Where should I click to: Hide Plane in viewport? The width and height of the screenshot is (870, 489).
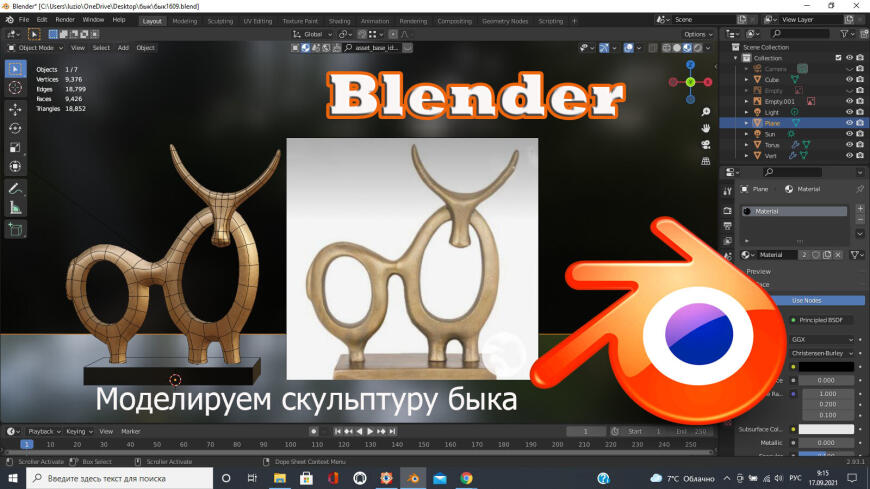[849, 123]
